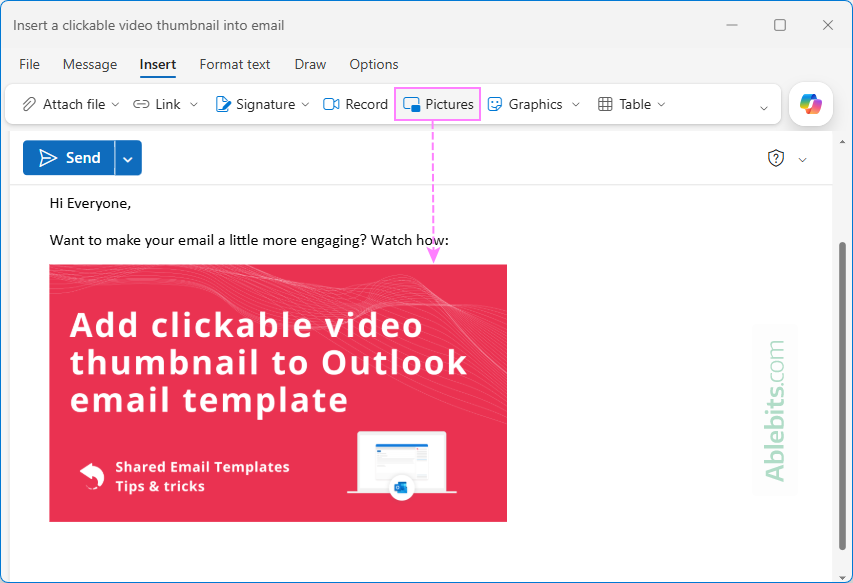
Task: Expand the Link dropdown arrow
Action: [194, 104]
